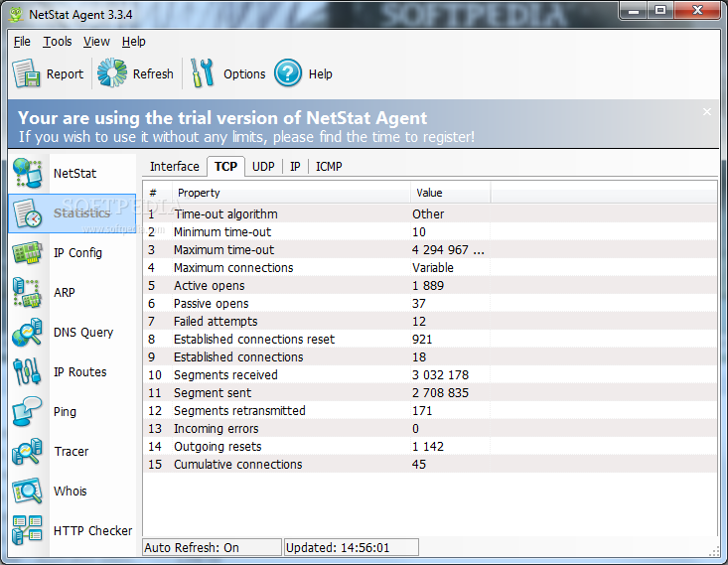This screenshot has height=565, width=728.
Task: Click the Options toolbar label
Action: pos(244,73)
